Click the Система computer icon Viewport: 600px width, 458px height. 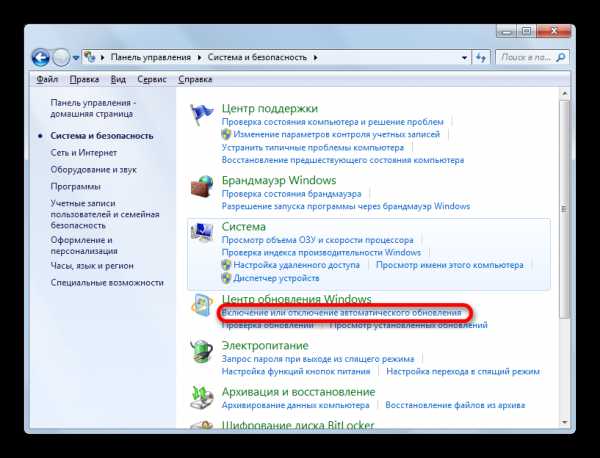coord(202,232)
